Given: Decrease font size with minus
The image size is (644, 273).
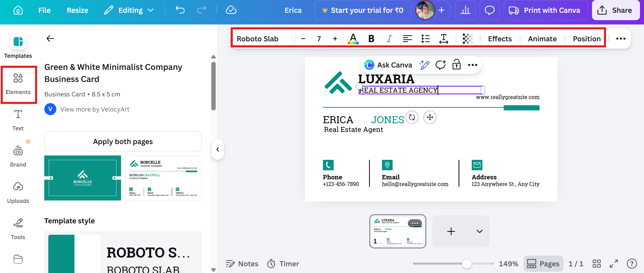Looking at the screenshot, I should [x=303, y=39].
